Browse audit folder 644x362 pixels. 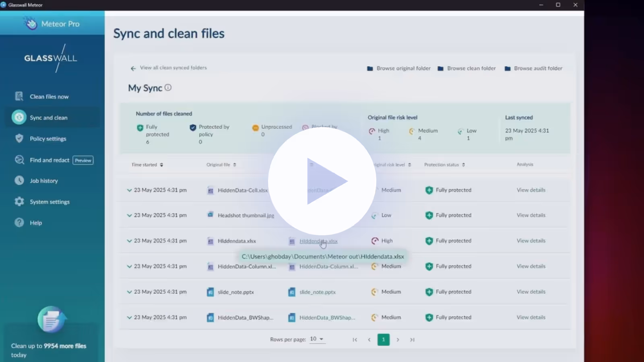pos(533,68)
